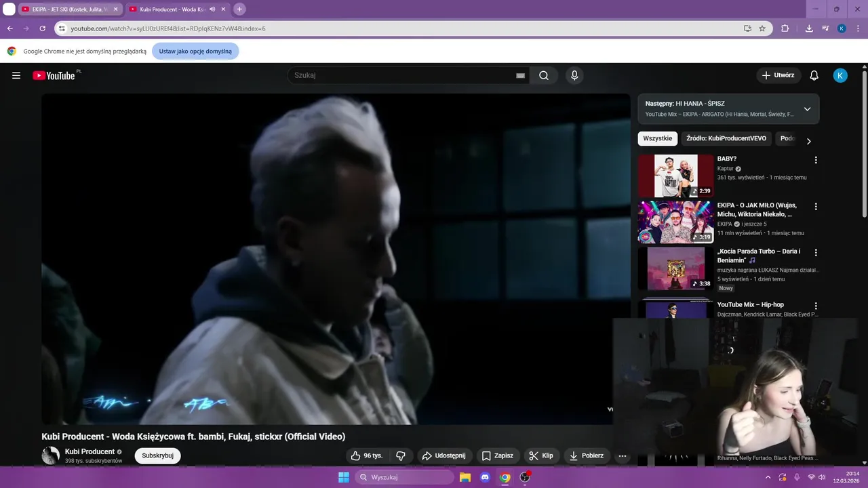Open Kocia Parada Turbo thumbnail
The width and height of the screenshot is (868, 488).
point(675,268)
